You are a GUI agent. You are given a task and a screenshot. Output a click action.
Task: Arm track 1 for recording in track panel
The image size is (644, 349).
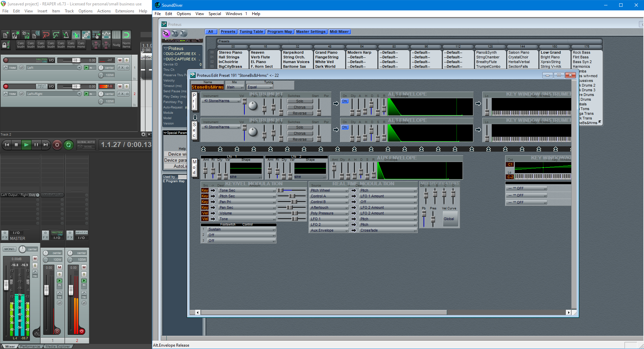(x=6, y=60)
